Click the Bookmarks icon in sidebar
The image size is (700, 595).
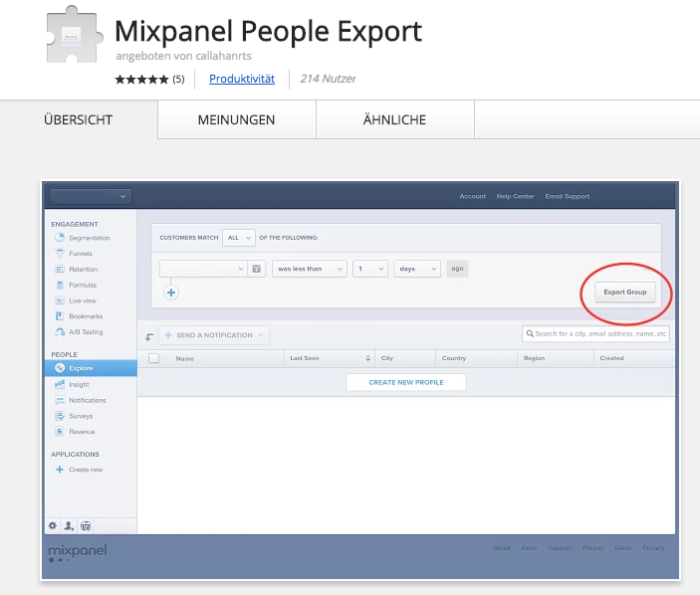tap(60, 316)
